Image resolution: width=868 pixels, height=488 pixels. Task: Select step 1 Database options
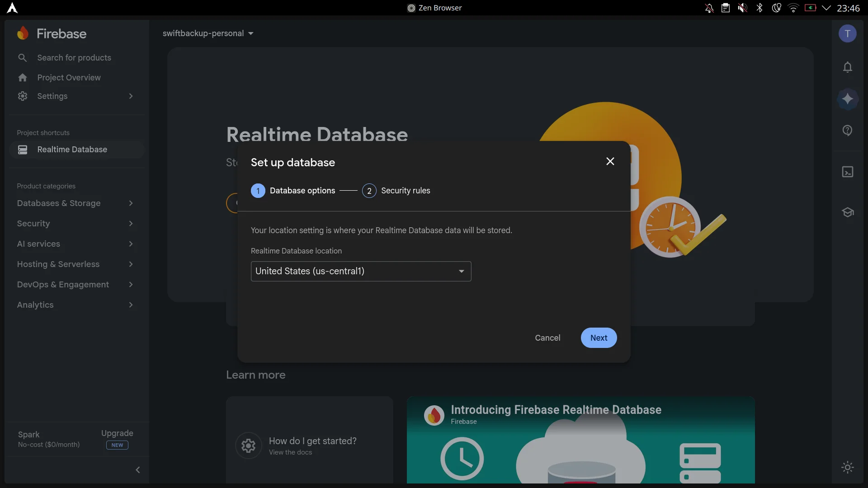pyautogui.click(x=293, y=191)
